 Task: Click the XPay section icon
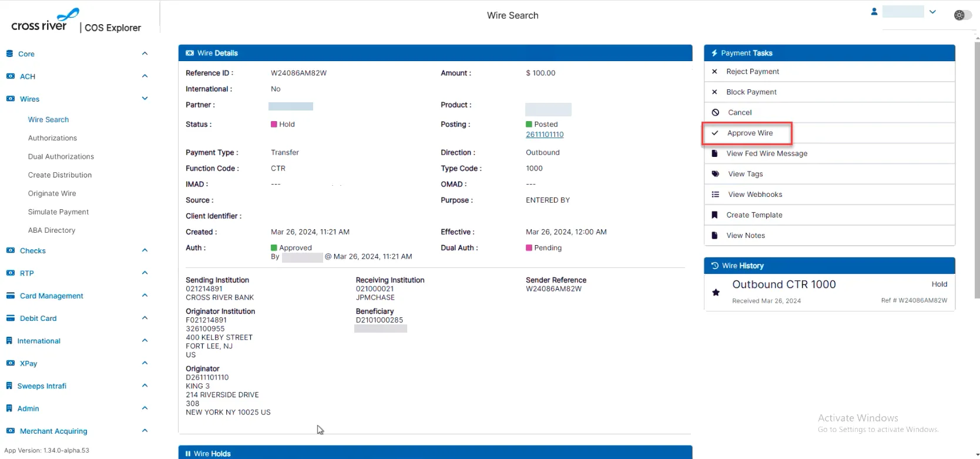point(11,363)
